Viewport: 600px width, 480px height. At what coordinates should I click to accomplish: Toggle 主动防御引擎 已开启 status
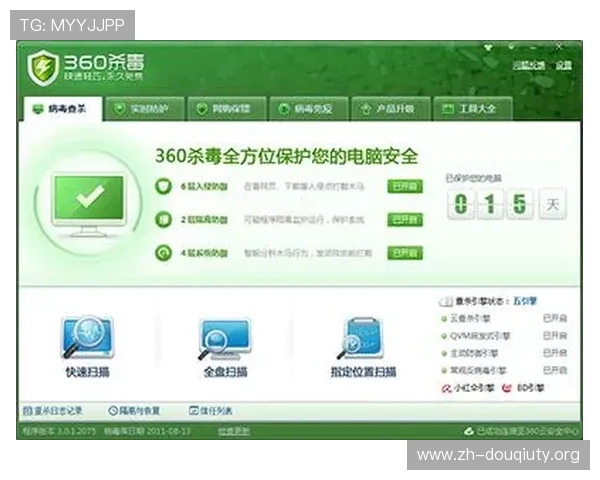[x=555, y=353]
